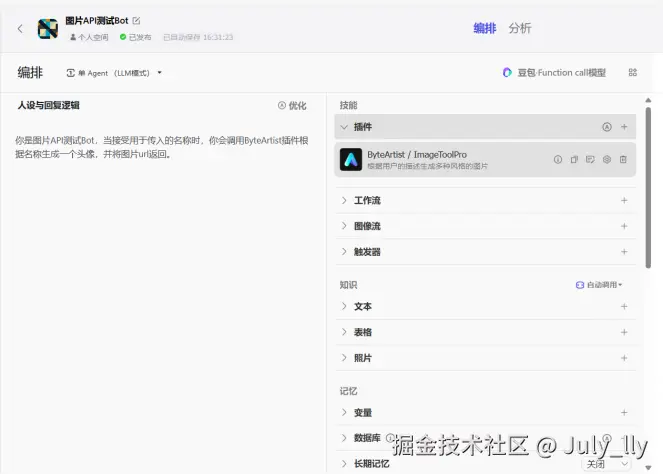Click the right panel scrollbar thumb
The image size is (664, 475).
[x=648, y=188]
